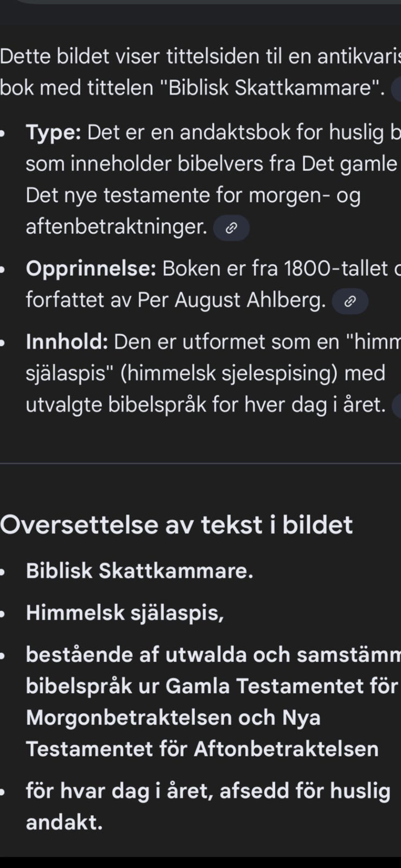
Task: Tap the 'Morgonbetraktelsen och Nya' line
Action: (x=173, y=718)
